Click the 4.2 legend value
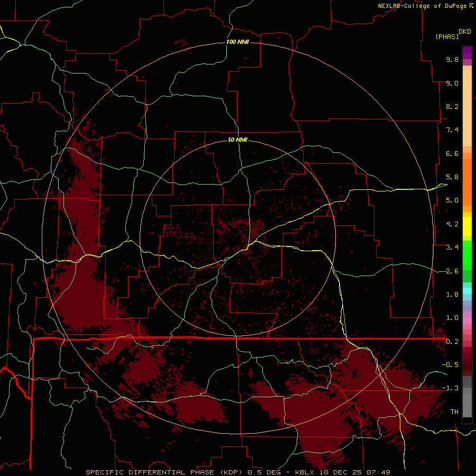Image resolution: width=476 pixels, height=476 pixels. pyautogui.click(x=452, y=224)
